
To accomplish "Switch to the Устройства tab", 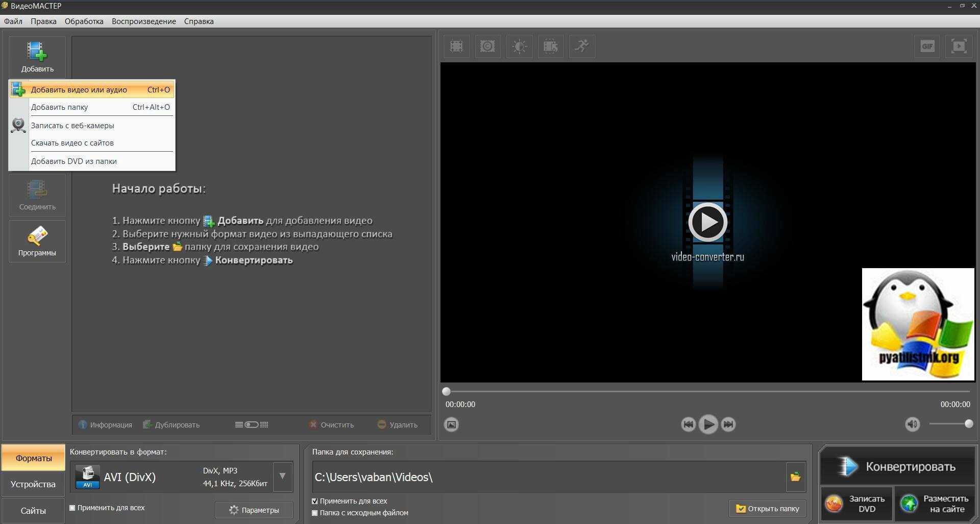I will 33,484.
